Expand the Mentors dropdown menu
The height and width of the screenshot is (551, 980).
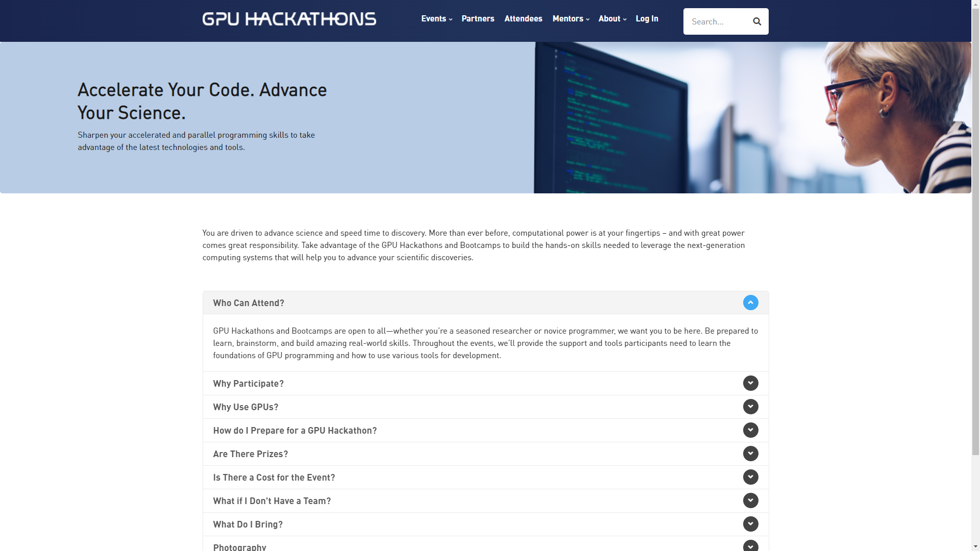570,18
